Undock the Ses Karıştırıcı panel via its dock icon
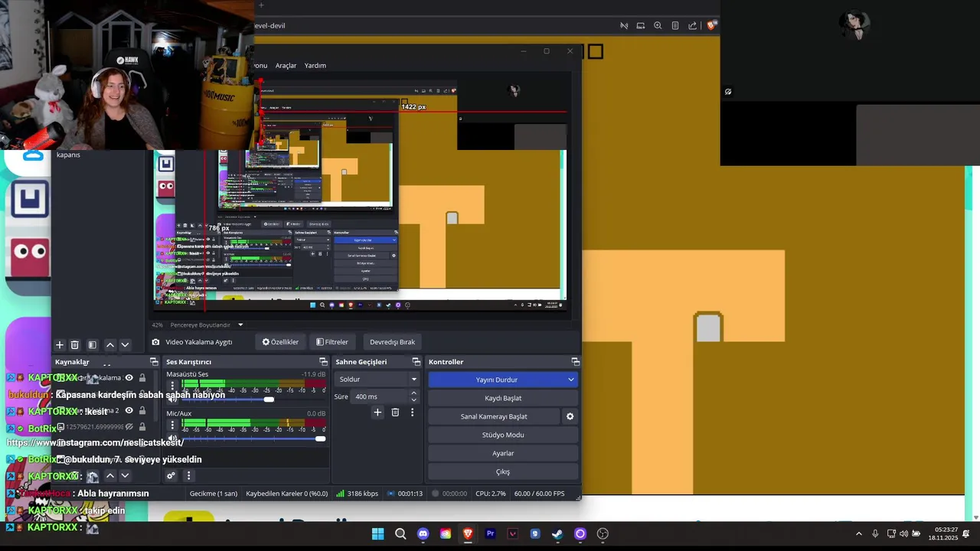Image resolution: width=980 pixels, height=551 pixels. click(323, 362)
